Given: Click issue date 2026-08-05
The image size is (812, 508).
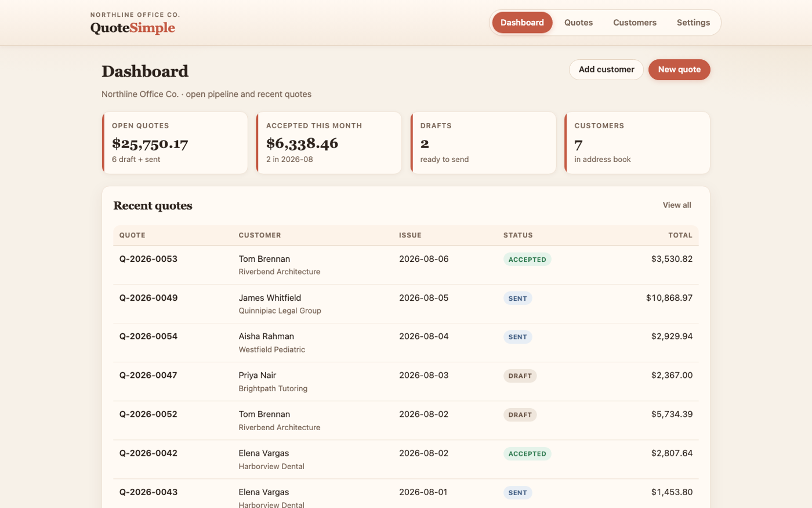Looking at the screenshot, I should (x=423, y=298).
